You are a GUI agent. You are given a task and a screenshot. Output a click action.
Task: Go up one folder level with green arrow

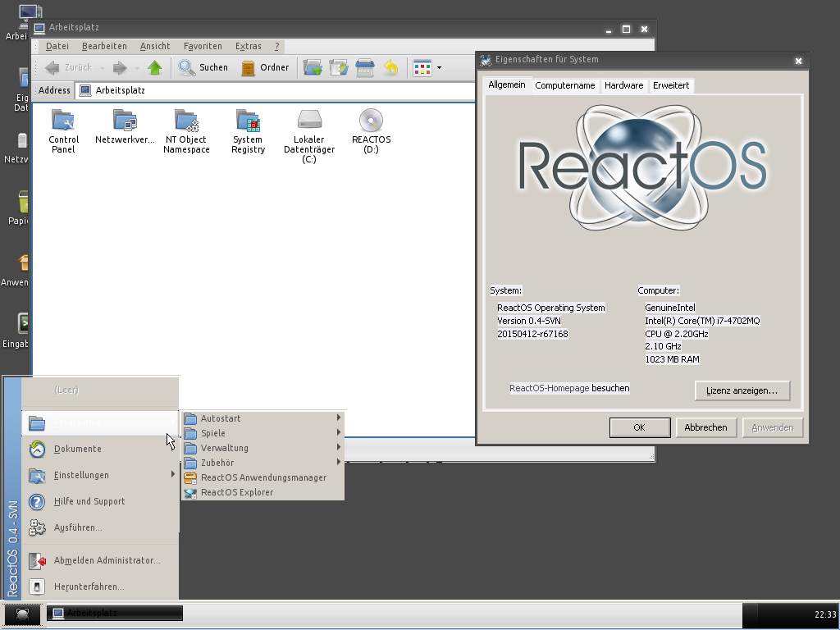(155, 67)
